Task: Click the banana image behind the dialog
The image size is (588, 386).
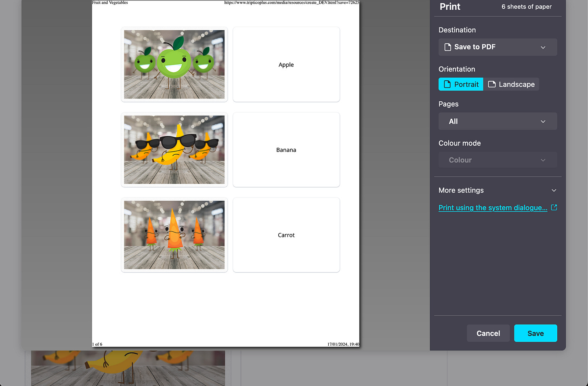Action: 128,368
